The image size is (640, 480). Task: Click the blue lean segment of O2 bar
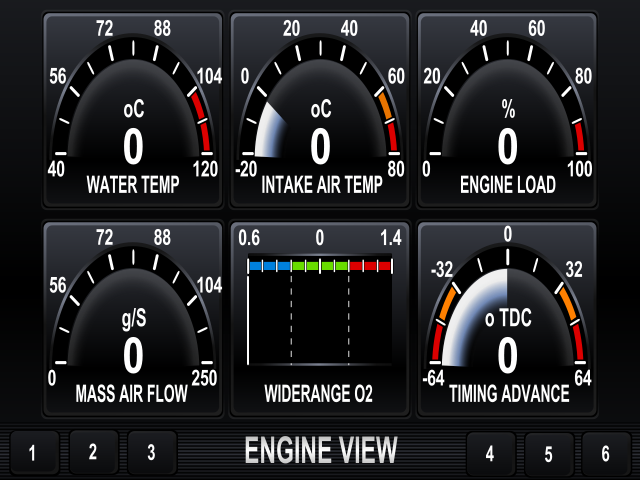click(x=270, y=266)
